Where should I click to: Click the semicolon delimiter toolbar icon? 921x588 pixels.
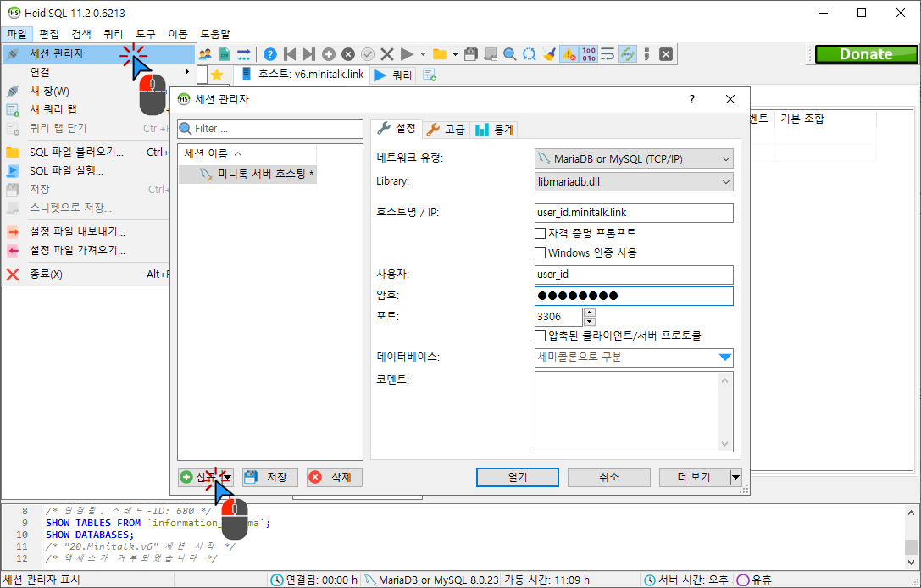pyautogui.click(x=646, y=54)
